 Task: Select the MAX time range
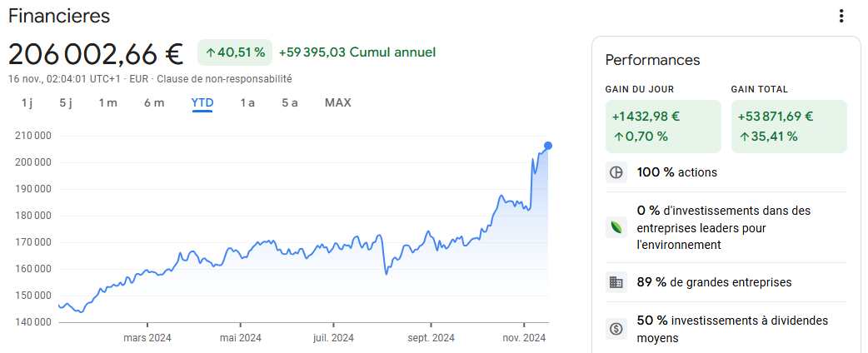pos(337,103)
